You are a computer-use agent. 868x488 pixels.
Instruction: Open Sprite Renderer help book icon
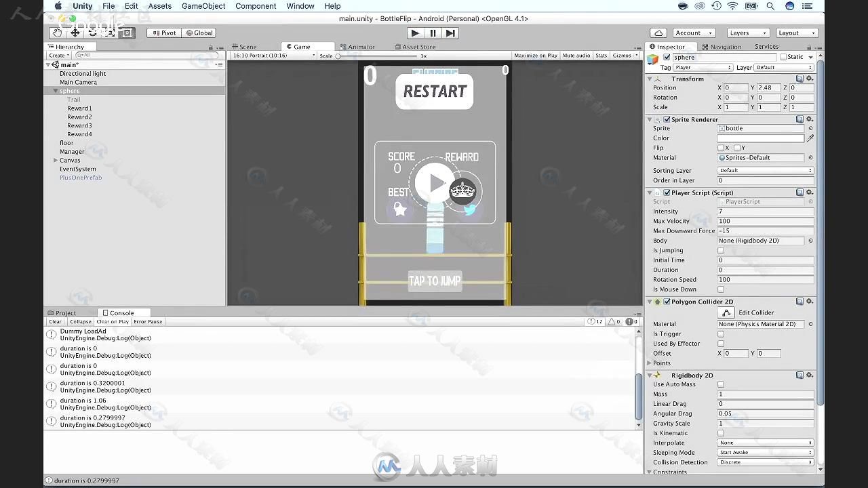(800, 119)
